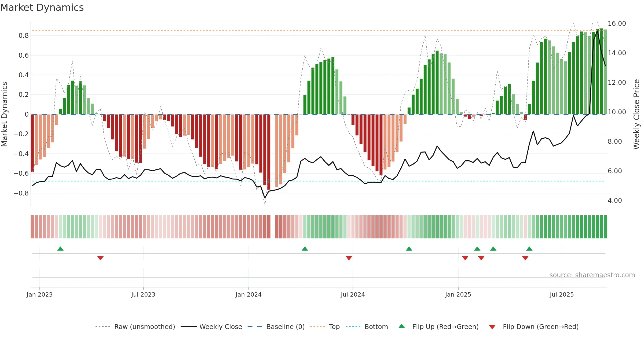644x362 pixels.
Task: Click the 16.00 price axis label
Action: (x=617, y=24)
